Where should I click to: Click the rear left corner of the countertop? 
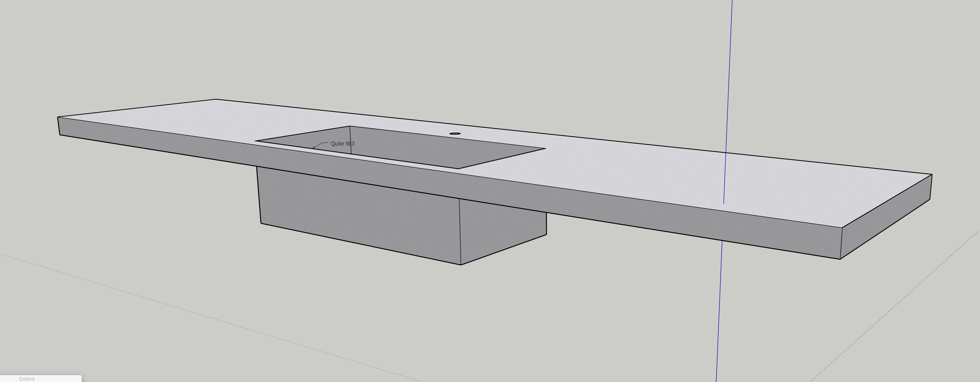point(216,100)
